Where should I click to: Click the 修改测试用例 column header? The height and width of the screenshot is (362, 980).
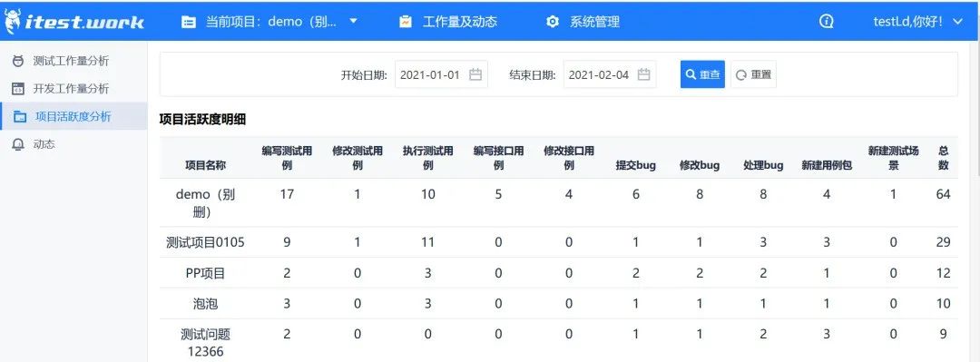[x=358, y=158]
